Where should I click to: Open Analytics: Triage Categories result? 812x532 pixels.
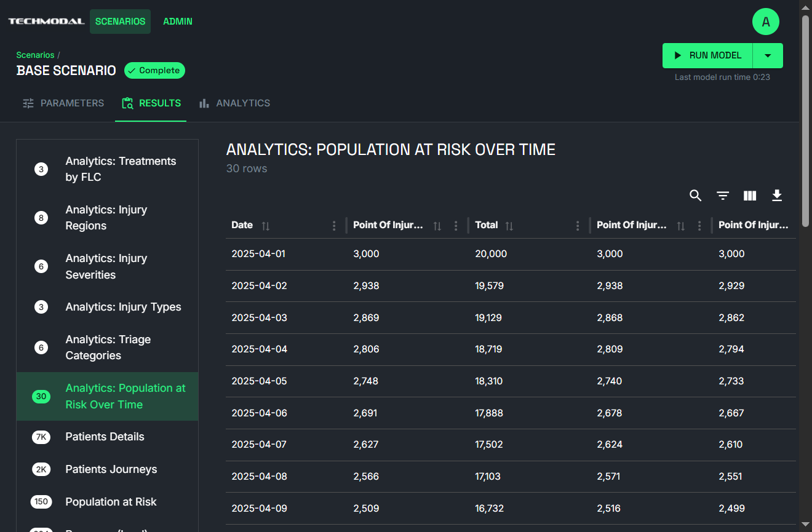click(108, 347)
